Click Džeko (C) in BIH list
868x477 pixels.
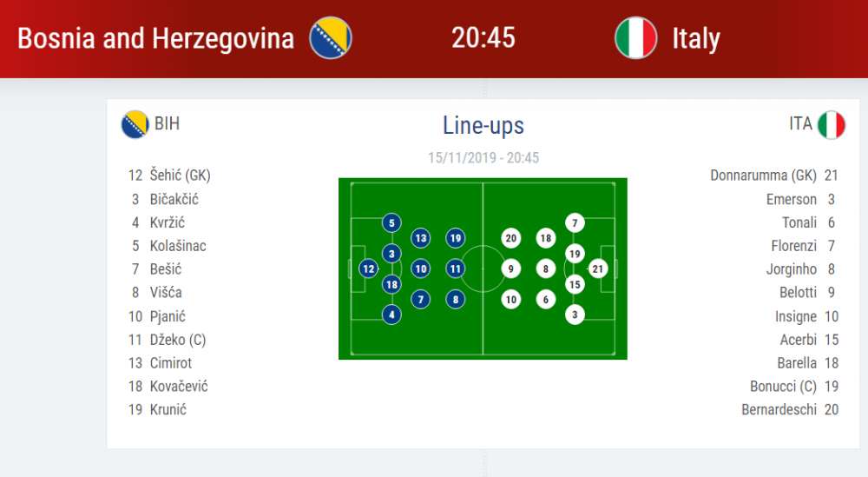click(x=178, y=340)
